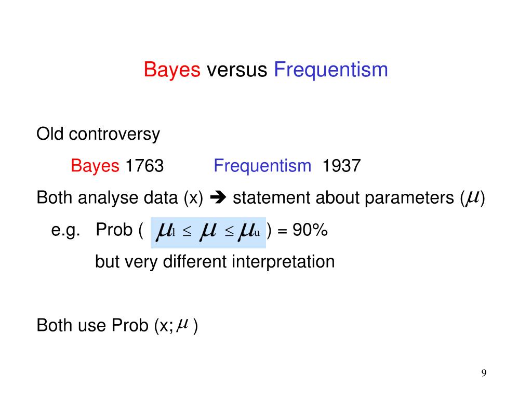
Task: Click but very different interpretation line
Action: [x=215, y=262]
